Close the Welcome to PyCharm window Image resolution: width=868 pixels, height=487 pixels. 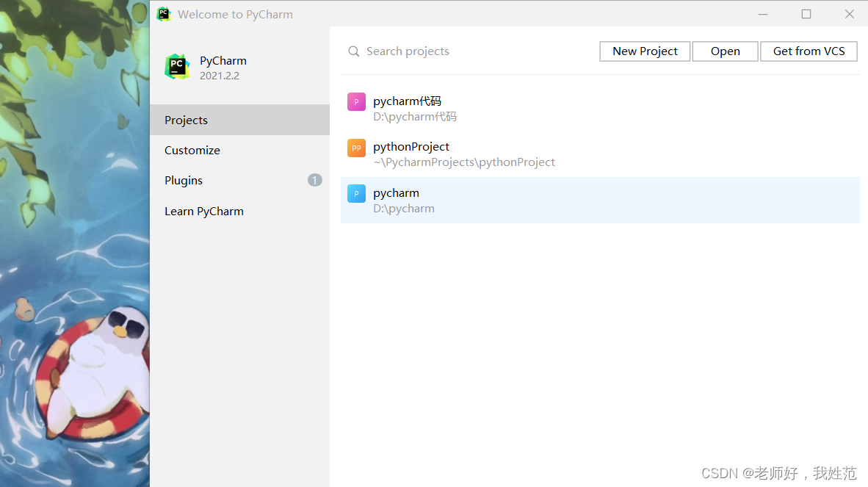pos(849,14)
